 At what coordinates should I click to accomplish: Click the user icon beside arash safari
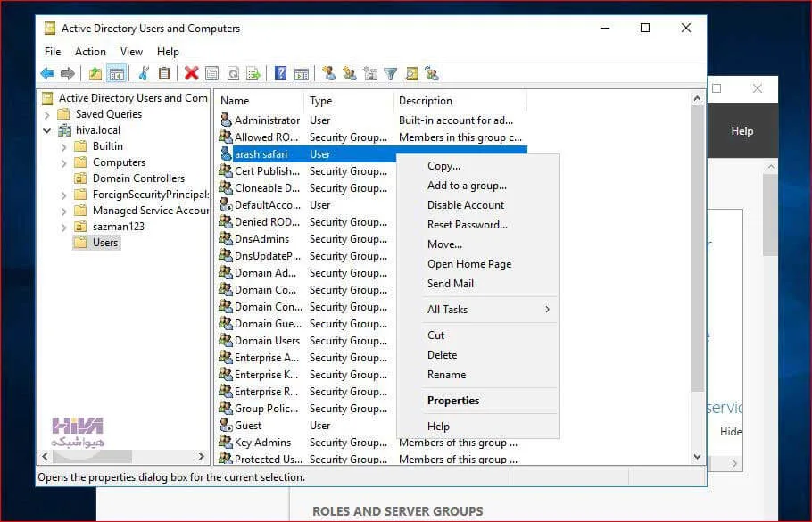coord(226,153)
